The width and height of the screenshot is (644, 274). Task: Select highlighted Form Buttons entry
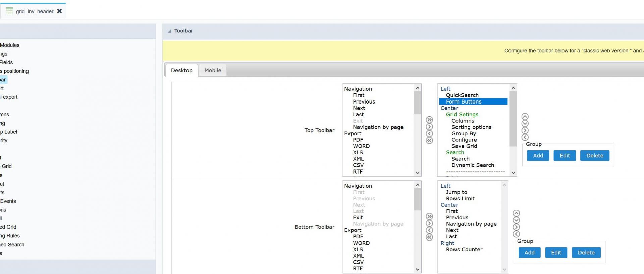click(x=473, y=101)
